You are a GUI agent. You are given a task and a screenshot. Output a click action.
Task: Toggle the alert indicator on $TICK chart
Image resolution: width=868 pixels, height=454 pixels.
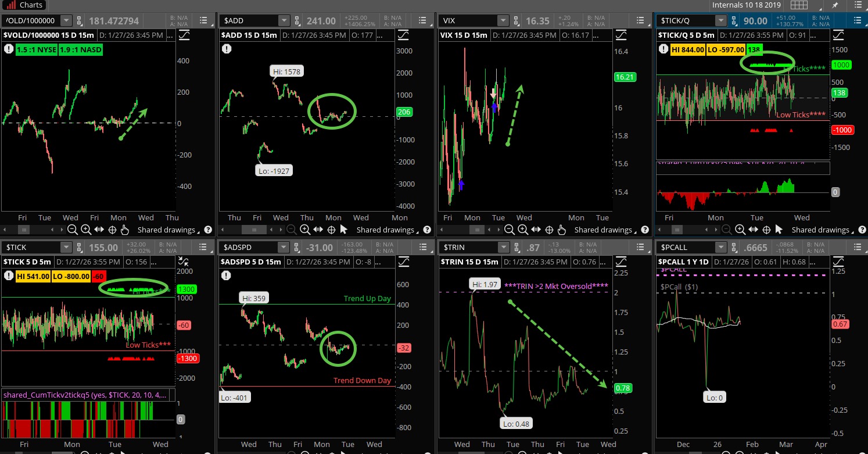[x=9, y=276]
